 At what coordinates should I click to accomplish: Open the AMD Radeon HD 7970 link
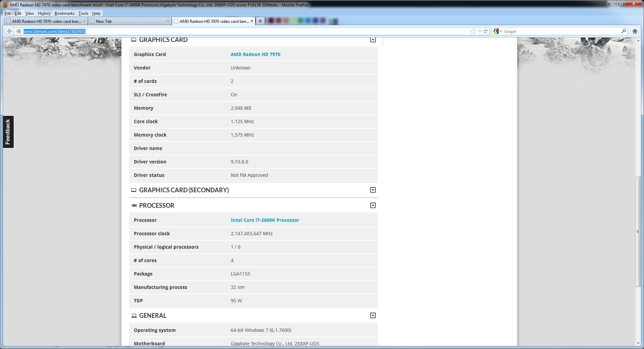(255, 54)
